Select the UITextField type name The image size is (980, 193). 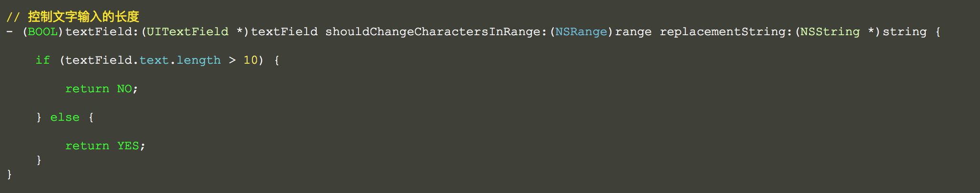coord(188,32)
